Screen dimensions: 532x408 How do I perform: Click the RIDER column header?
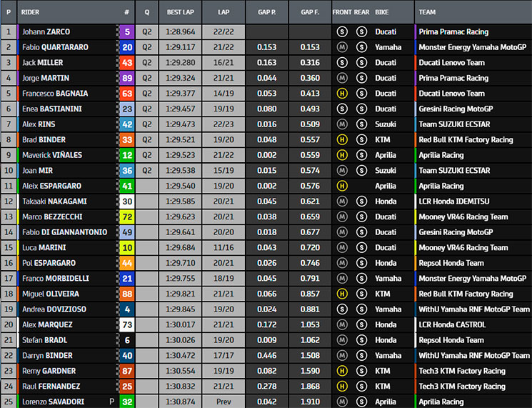click(x=31, y=12)
